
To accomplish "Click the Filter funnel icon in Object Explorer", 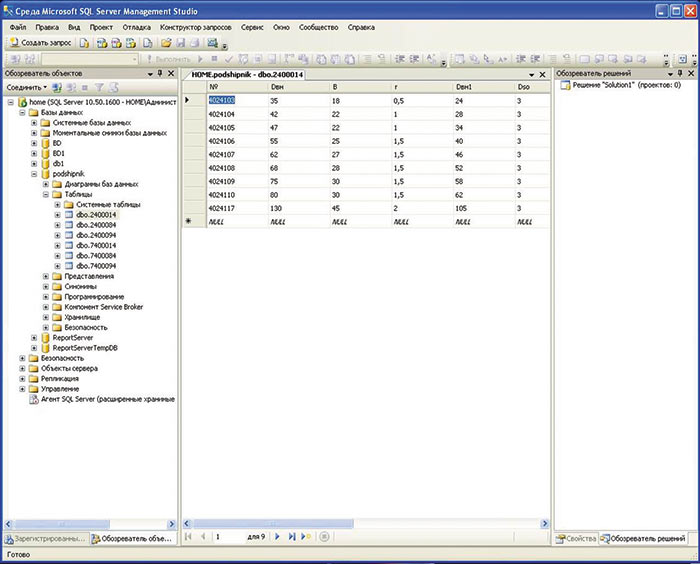I will tap(100, 88).
